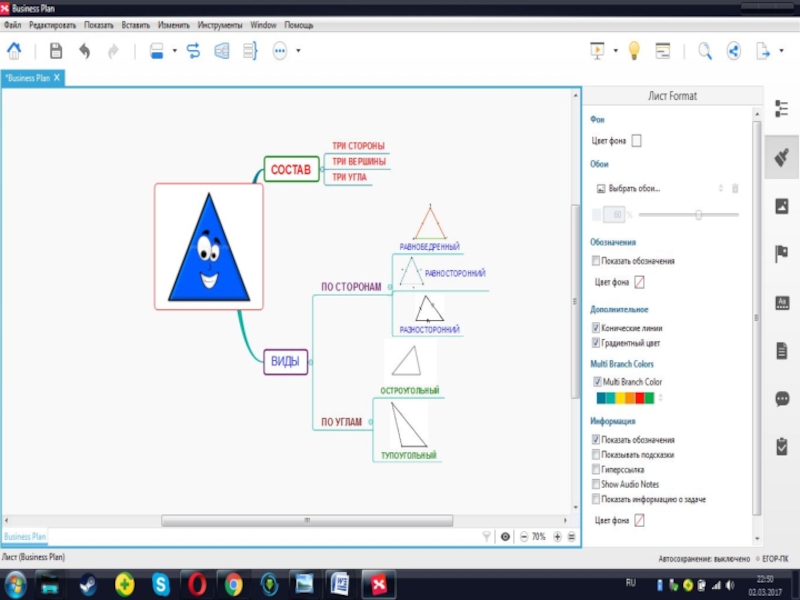This screenshot has height=600, width=800.
Task: Open the more options ellipsis button
Action: point(280,51)
